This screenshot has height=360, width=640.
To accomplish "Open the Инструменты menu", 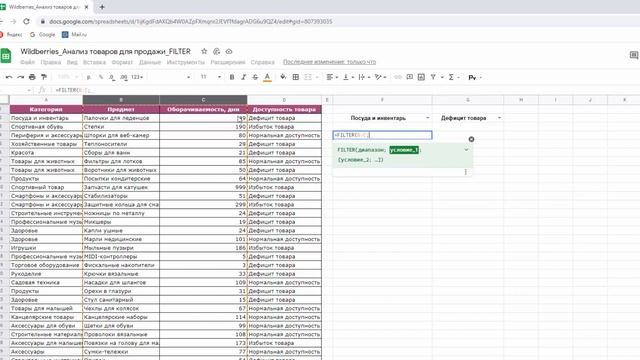I will [186, 62].
